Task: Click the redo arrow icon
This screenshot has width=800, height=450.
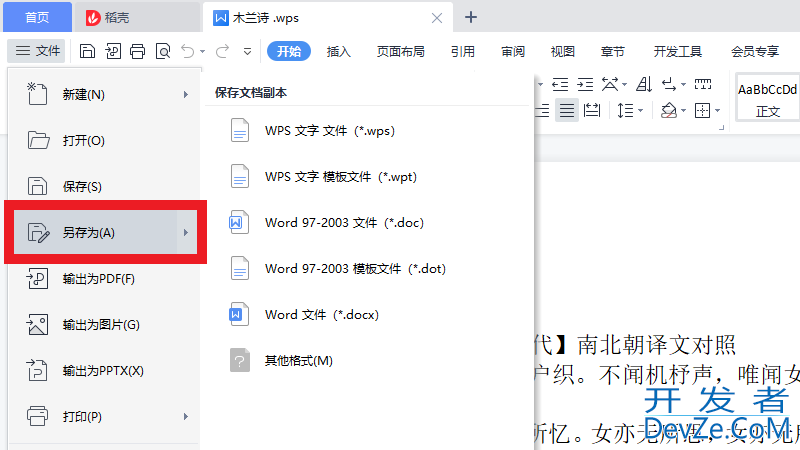Action: click(222, 51)
